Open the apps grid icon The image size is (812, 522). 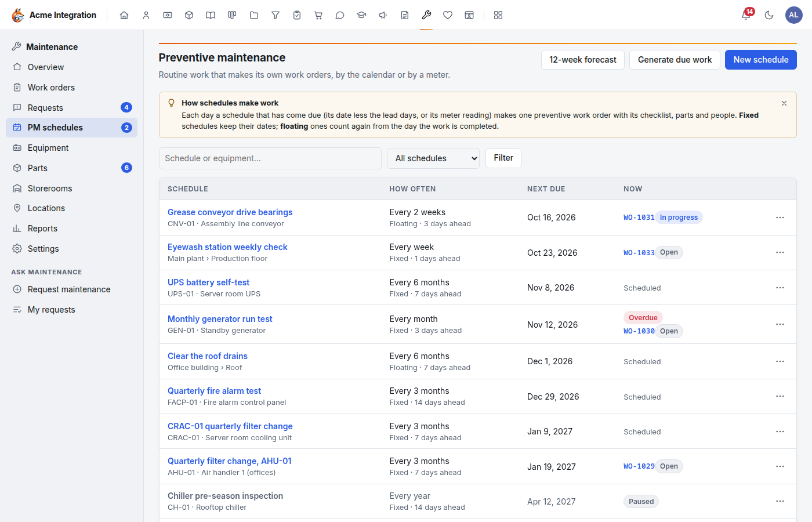coord(498,15)
